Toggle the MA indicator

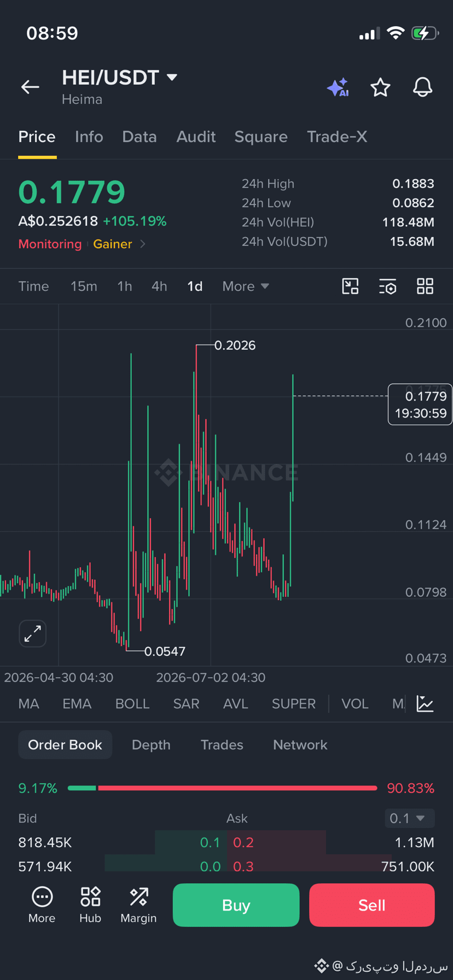click(x=28, y=704)
